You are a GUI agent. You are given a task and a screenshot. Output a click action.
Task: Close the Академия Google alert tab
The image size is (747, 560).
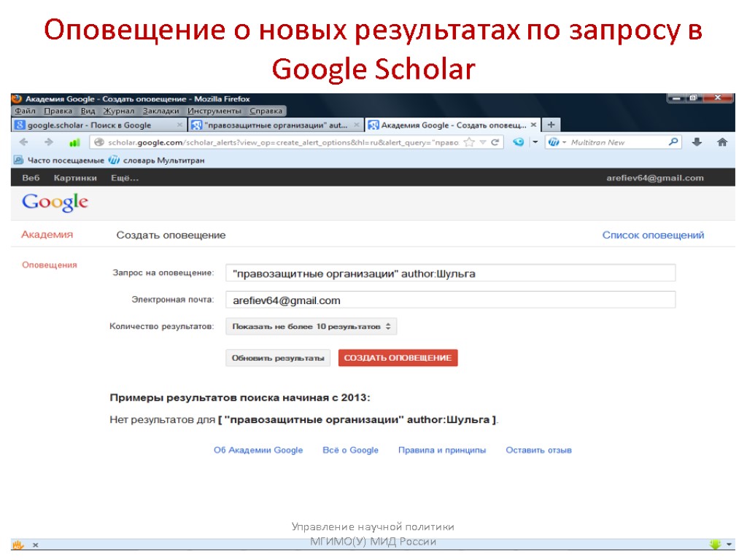click(x=533, y=125)
